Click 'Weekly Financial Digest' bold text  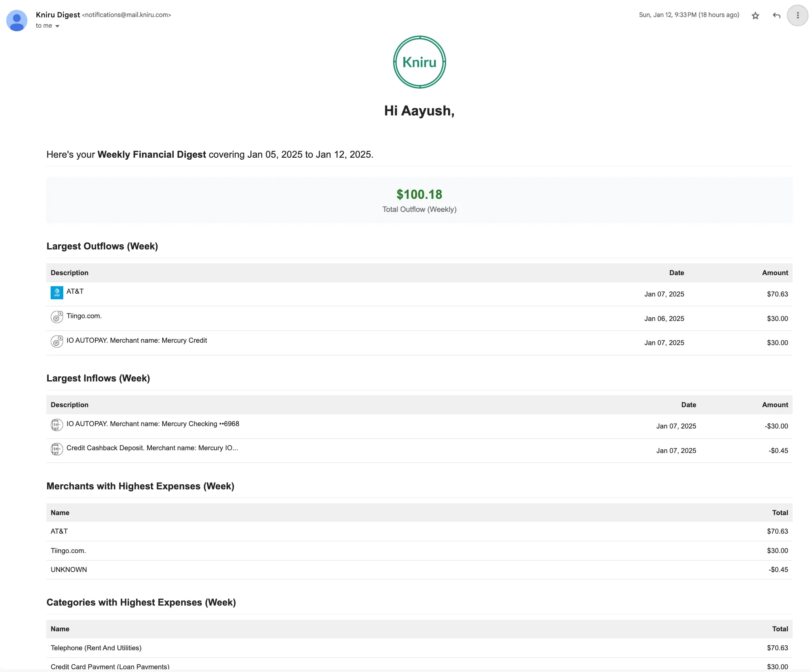[152, 155]
